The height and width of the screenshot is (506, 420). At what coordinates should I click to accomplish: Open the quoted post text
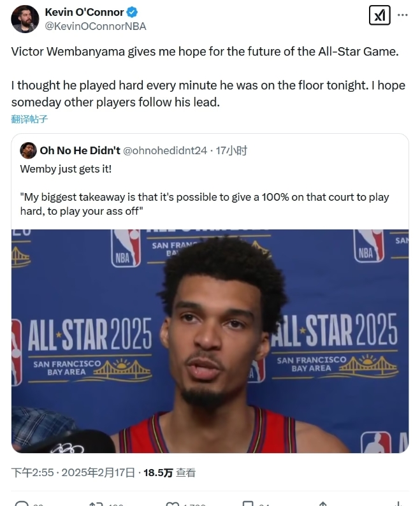[205, 190]
